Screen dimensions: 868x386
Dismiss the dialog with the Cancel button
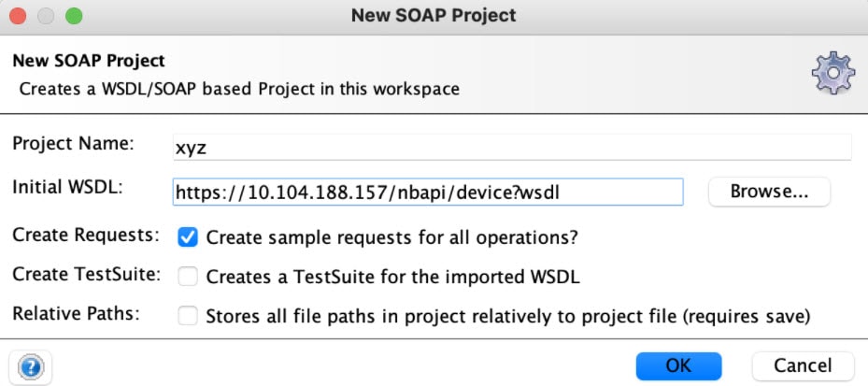pos(803,366)
